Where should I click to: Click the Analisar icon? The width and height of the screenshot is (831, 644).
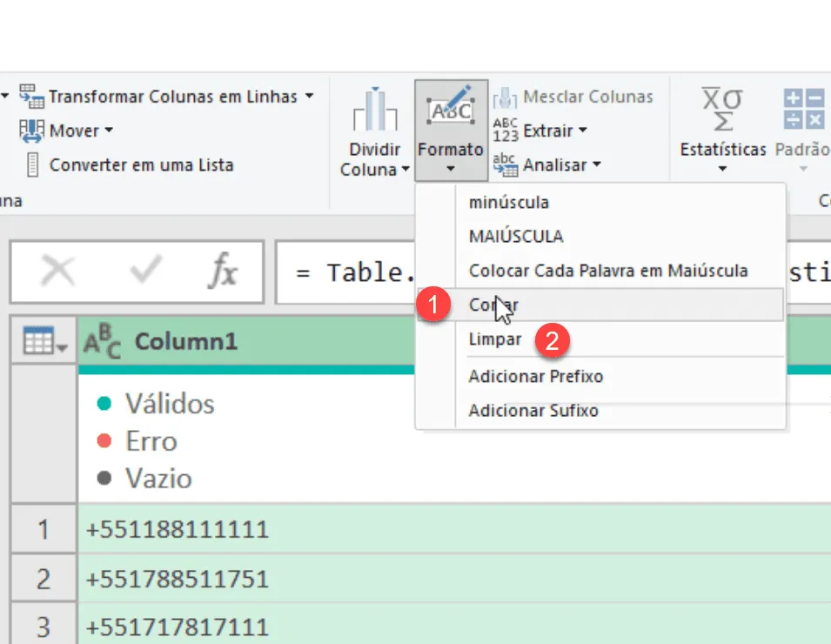pos(505,164)
